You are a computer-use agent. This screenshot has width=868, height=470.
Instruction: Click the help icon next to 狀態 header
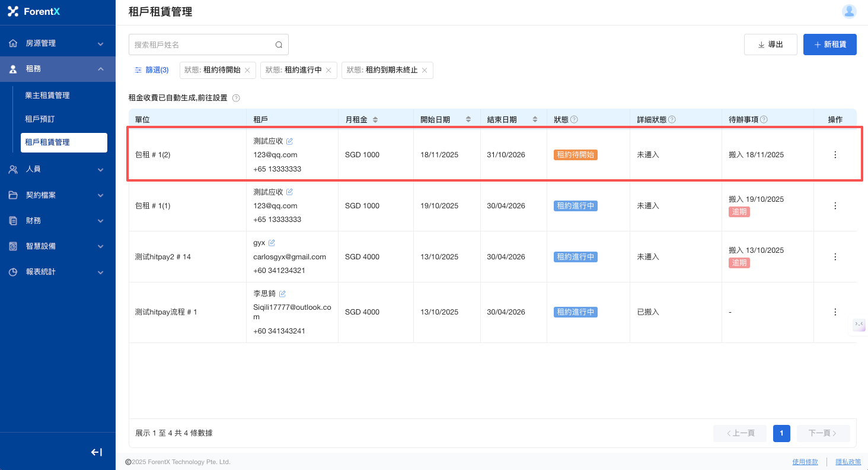574,119
